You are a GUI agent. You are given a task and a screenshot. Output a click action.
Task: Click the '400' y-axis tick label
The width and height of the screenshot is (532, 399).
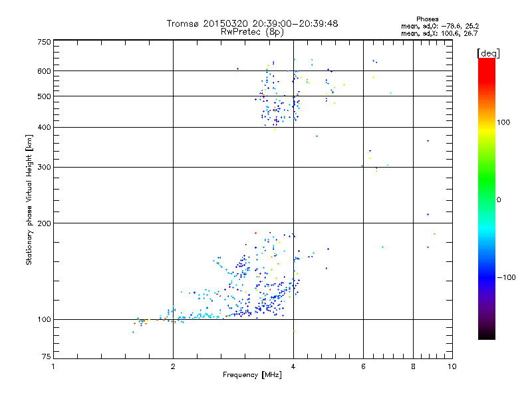(x=44, y=128)
